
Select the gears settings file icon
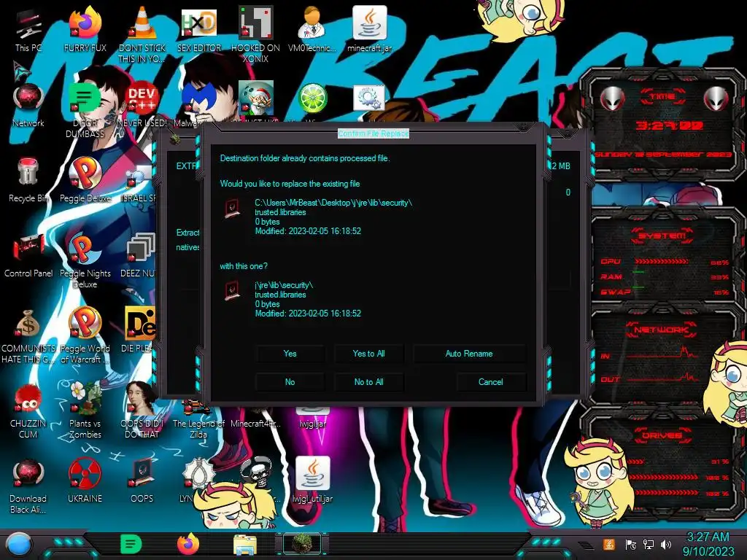click(x=369, y=98)
